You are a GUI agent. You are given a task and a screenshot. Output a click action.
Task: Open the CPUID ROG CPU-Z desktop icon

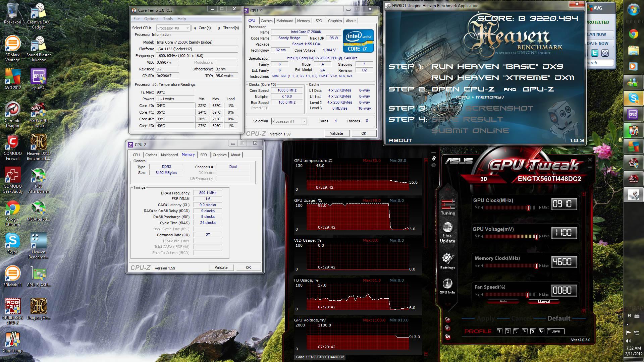coord(12,312)
